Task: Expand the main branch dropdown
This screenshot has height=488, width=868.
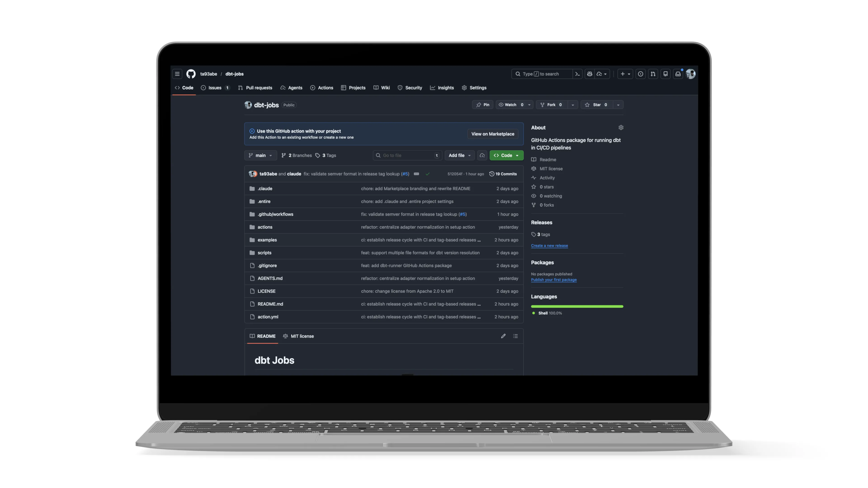Action: (x=260, y=155)
